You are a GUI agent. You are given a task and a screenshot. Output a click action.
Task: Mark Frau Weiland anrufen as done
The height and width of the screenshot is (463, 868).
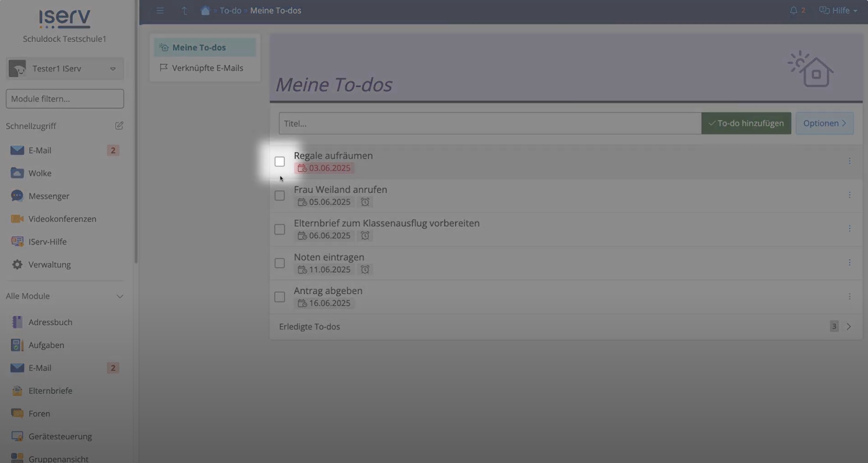[x=279, y=195]
